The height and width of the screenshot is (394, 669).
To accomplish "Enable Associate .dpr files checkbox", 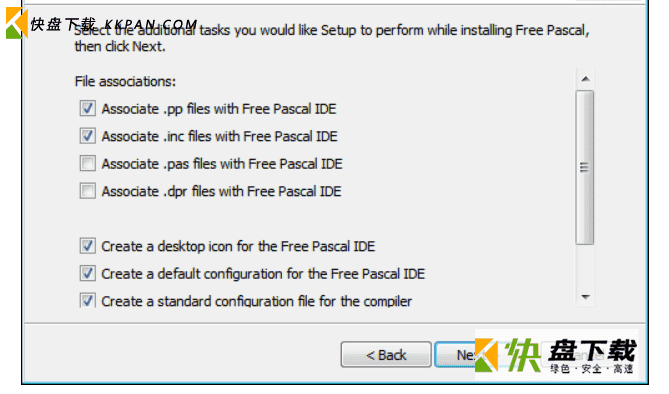I will click(x=87, y=191).
